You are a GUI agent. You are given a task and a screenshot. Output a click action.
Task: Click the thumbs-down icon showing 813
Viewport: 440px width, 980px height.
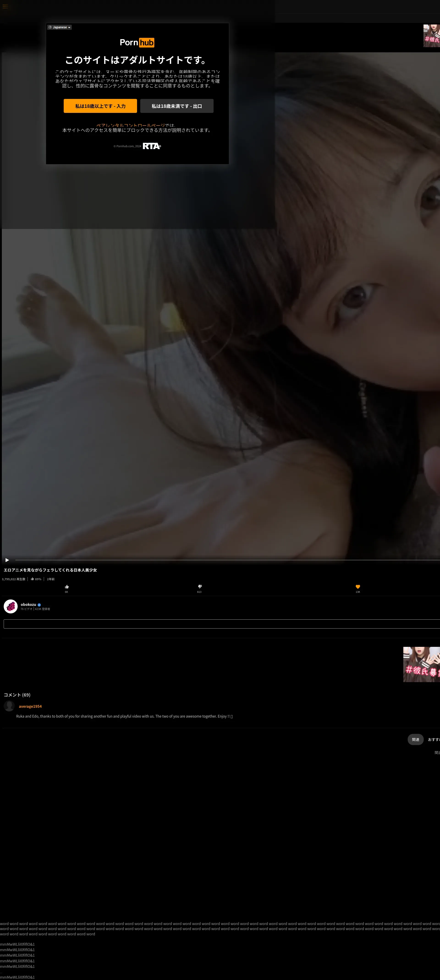(199, 587)
